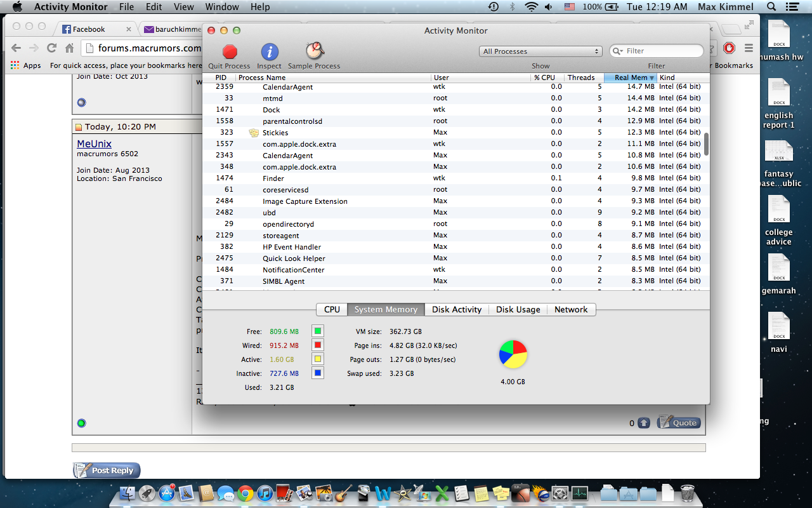
Task: Click the Inspect info icon
Action: (x=270, y=52)
